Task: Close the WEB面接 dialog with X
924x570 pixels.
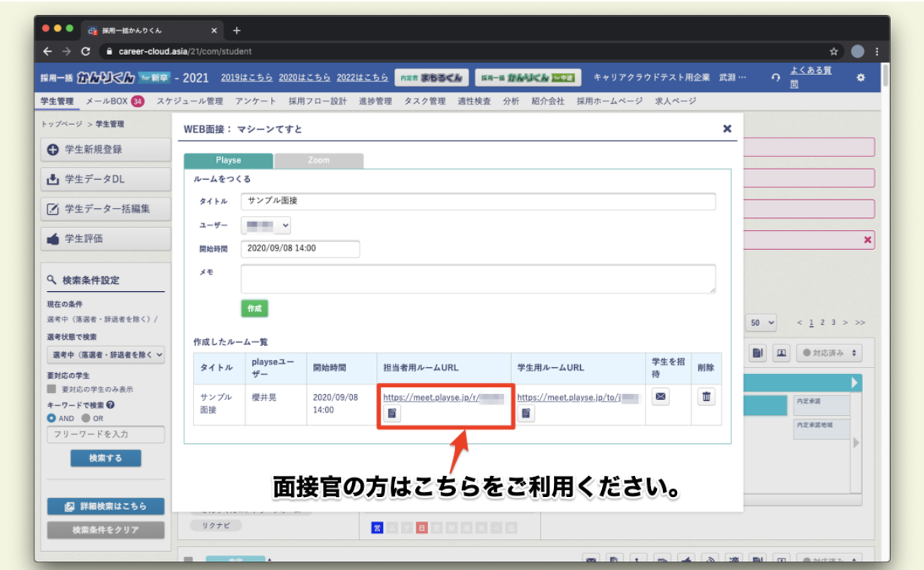Action: [x=727, y=129]
